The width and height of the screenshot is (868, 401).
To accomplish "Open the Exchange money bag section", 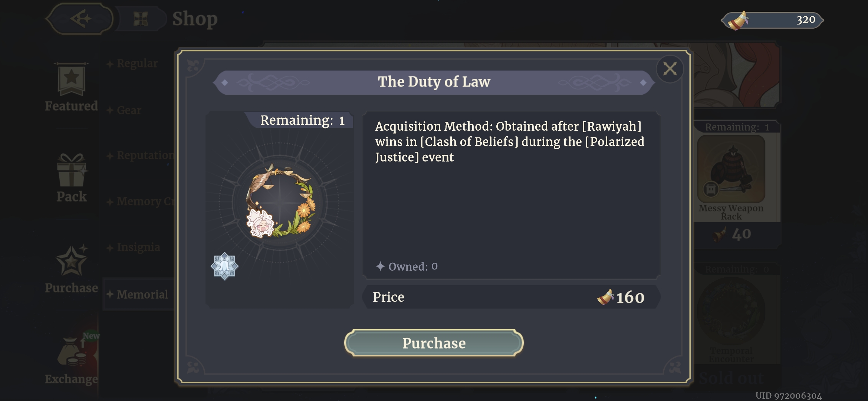I will point(71,358).
